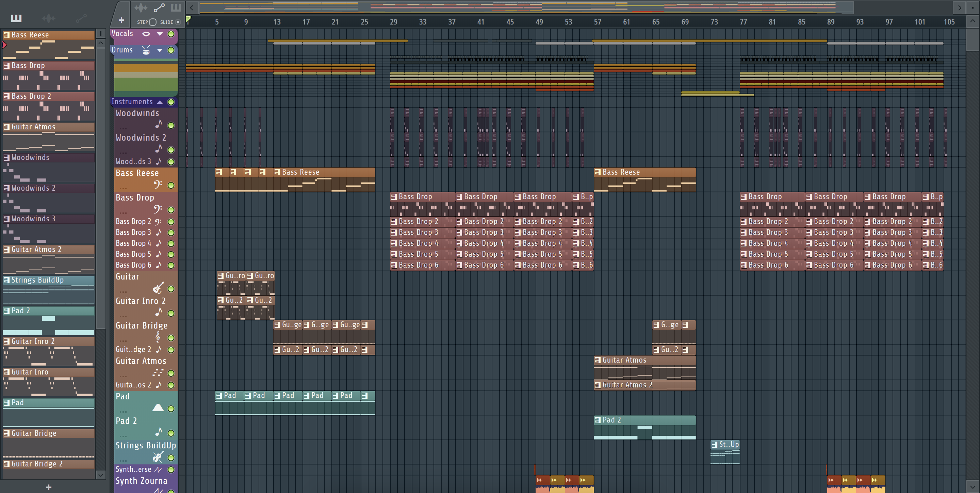Click the right arrow beside timeline overview
980x493 pixels.
[960, 7]
